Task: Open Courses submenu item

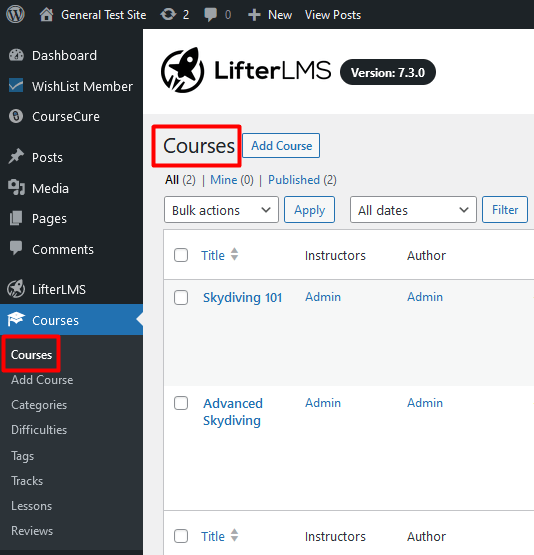Action: (x=31, y=355)
